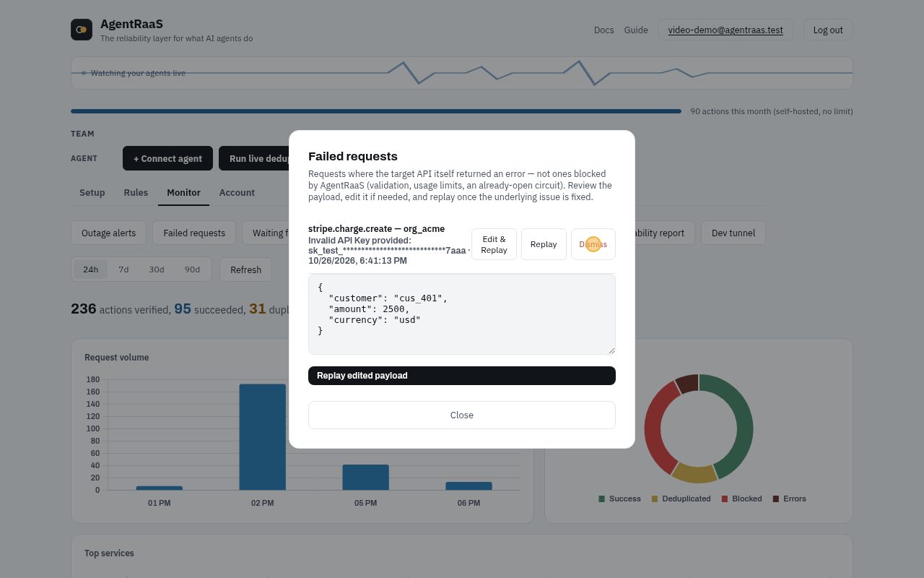
Task: Replay the failed Stripe request
Action: click(x=544, y=244)
